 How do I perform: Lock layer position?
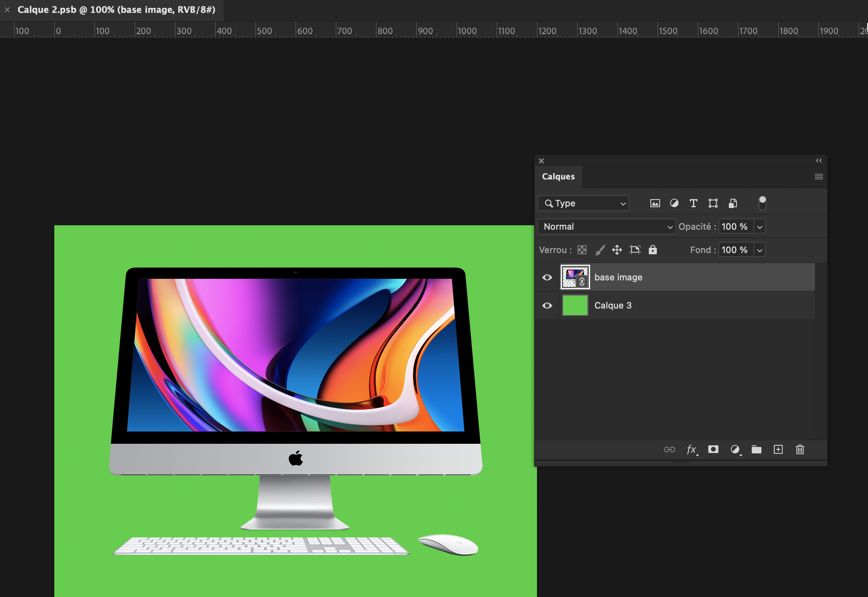(617, 250)
